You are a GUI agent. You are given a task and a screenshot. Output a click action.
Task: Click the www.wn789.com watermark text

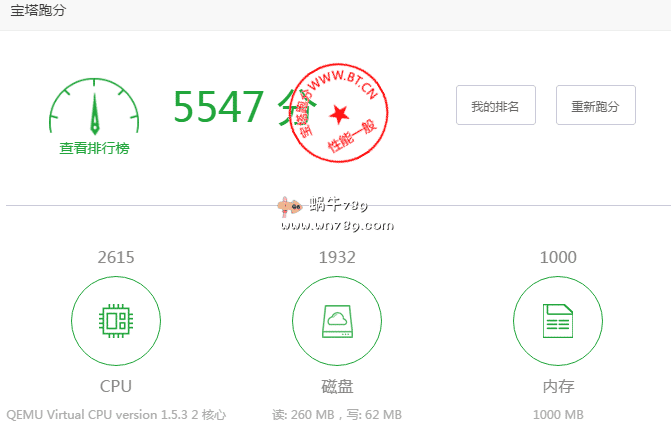(336, 226)
